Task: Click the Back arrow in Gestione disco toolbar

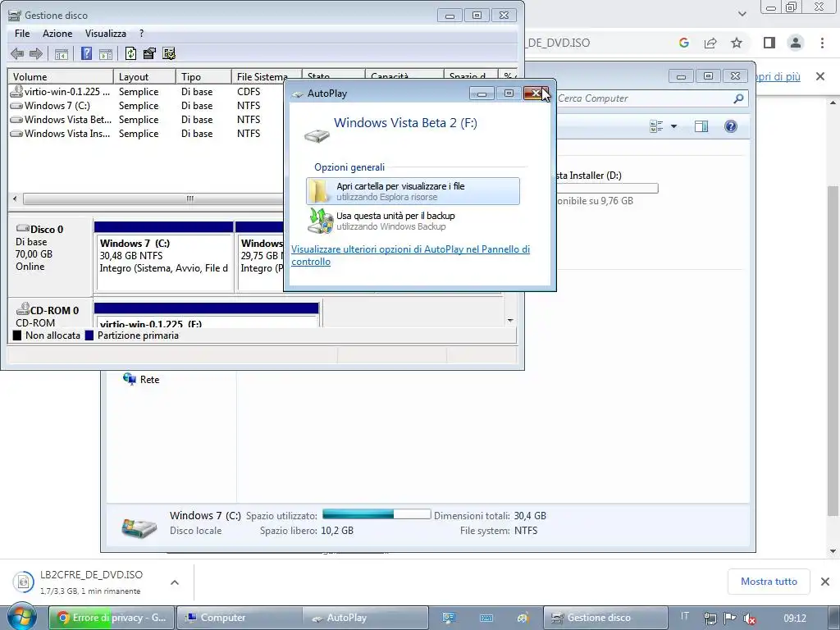Action: pyautogui.click(x=17, y=53)
